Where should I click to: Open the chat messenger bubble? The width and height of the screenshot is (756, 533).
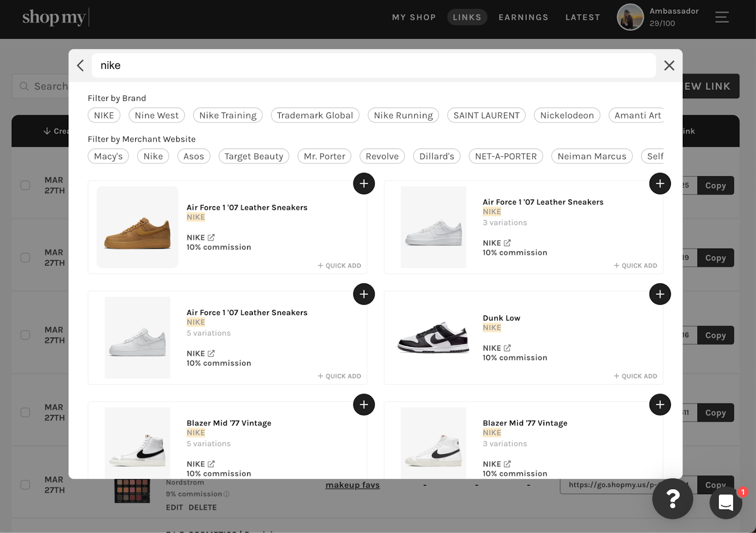[726, 503]
